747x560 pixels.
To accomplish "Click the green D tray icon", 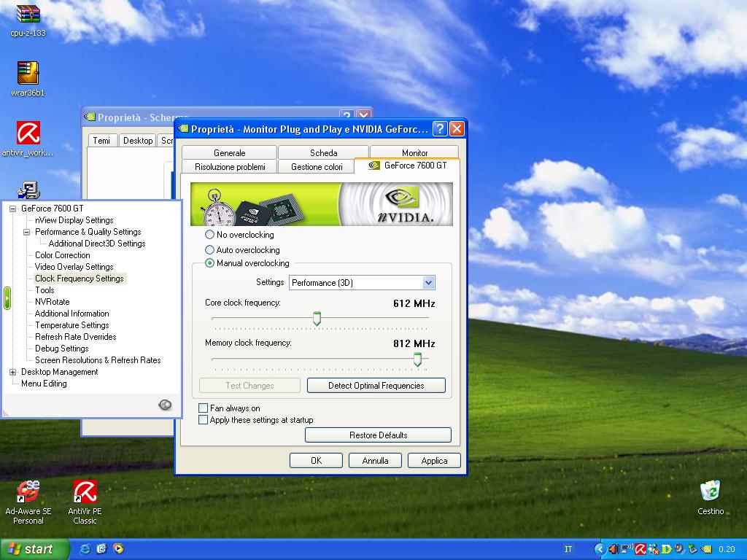I will 666,550.
